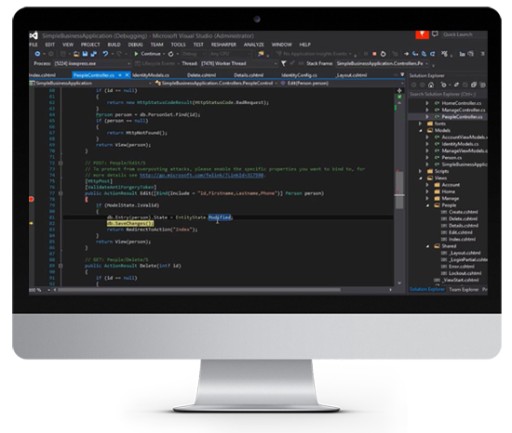Image resolution: width=512 pixels, height=433 pixels.
Task: Click the red breakpoint marker in margin
Action: (x=32, y=199)
